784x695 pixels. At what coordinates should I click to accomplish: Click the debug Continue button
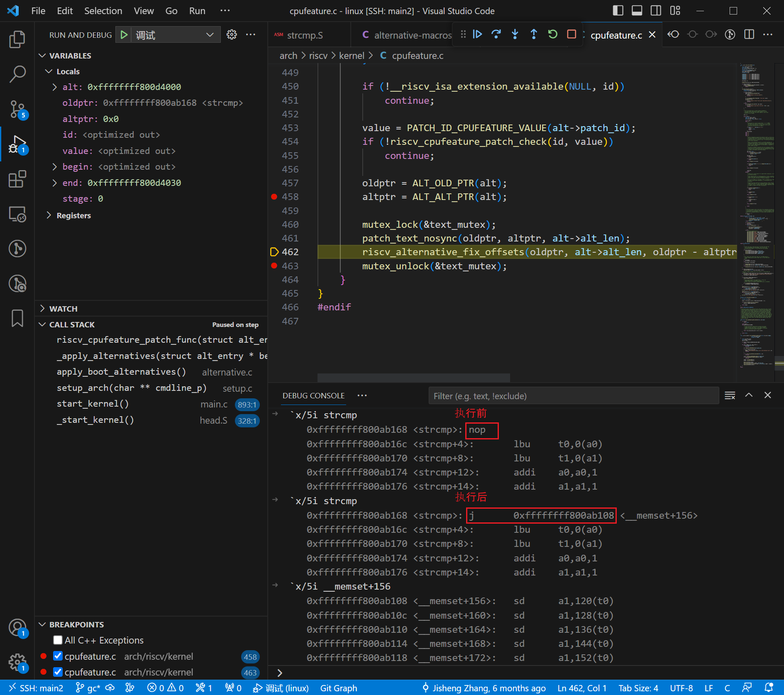coord(477,34)
